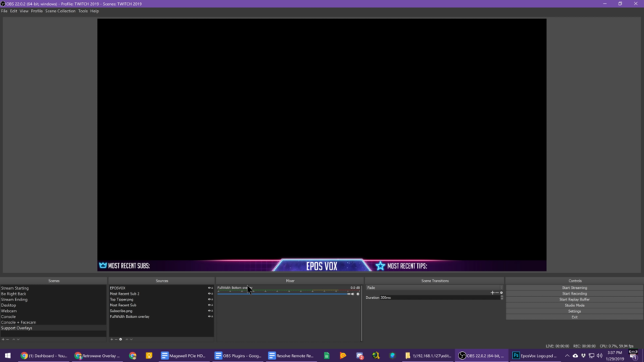Select the Webcam scene

[x=54, y=311]
